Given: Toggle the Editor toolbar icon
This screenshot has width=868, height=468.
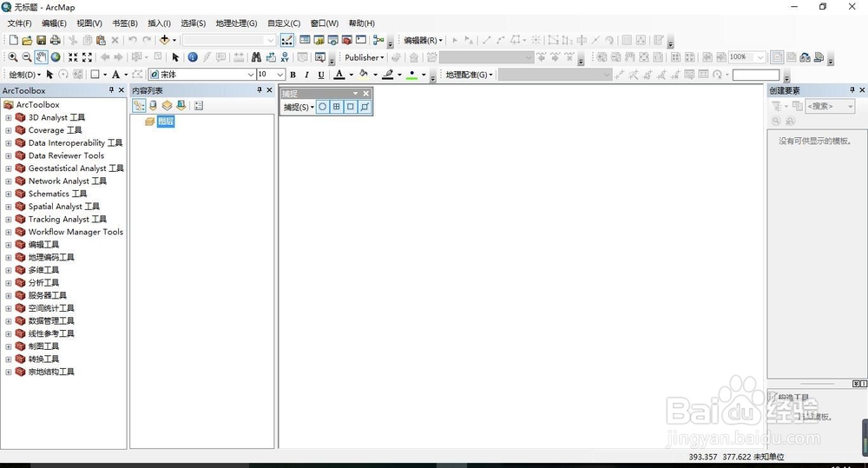Looking at the screenshot, I should [286, 40].
